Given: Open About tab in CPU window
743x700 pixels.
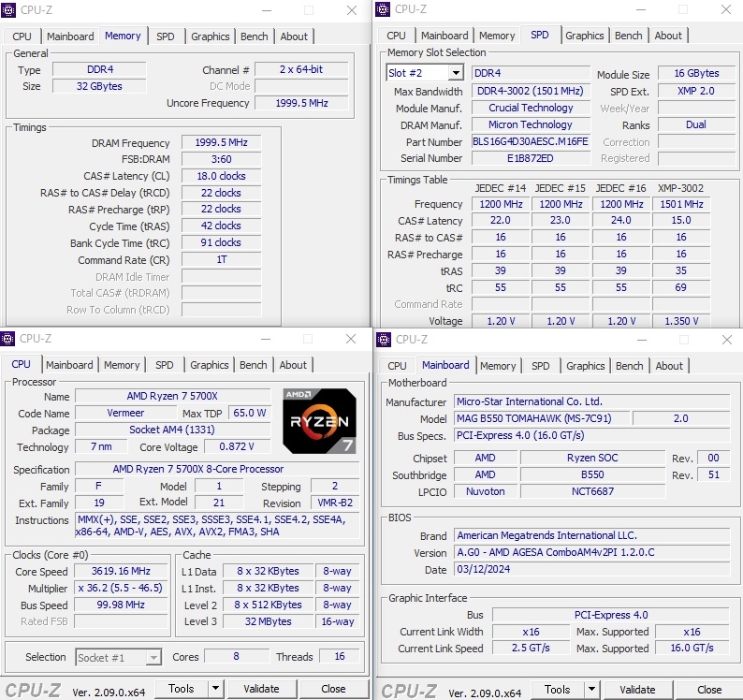Looking at the screenshot, I should [293, 365].
